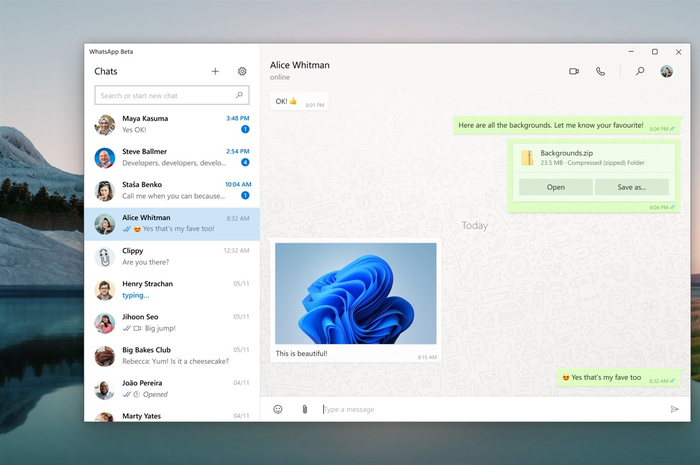
Task: Click Maya Kasuma's avatar
Action: tap(105, 125)
